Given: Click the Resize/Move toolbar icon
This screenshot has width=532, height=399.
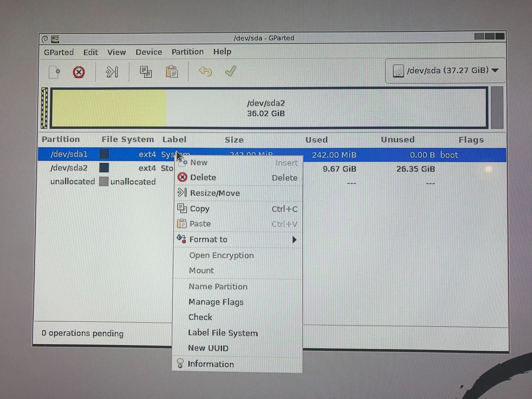Looking at the screenshot, I should [112, 72].
